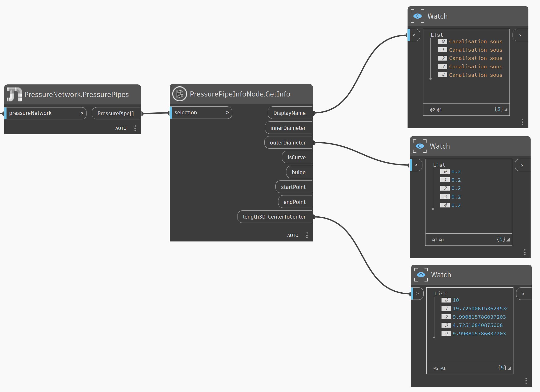The height and width of the screenshot is (392, 540).
Task: Click pressureNetwork input port arrow
Action: (82, 113)
